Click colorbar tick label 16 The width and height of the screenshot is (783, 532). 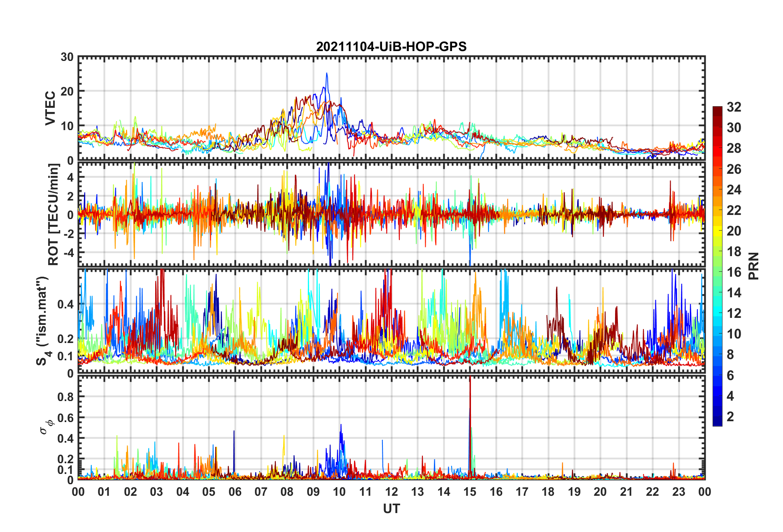734,272
